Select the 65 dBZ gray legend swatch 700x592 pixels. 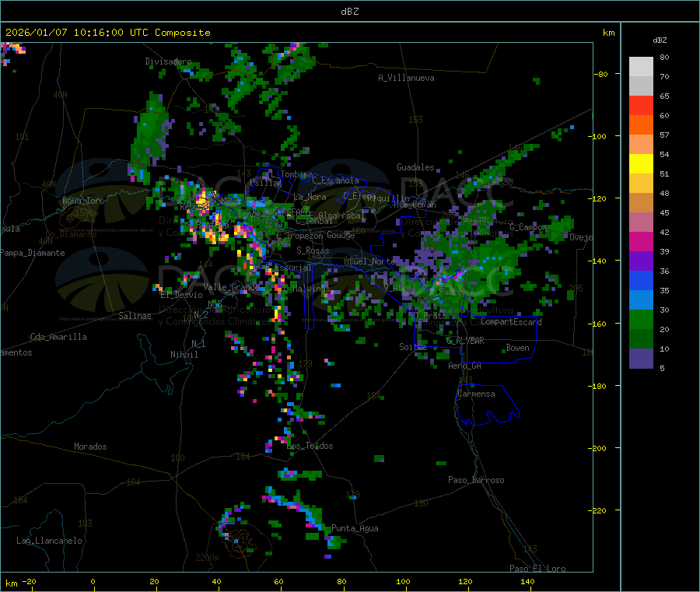pos(641,86)
